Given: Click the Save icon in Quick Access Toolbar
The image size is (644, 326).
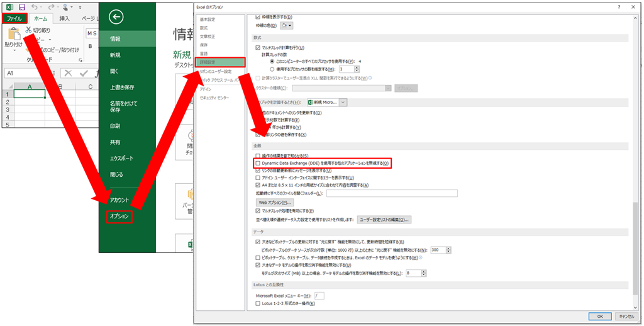Looking at the screenshot, I should point(22,7).
